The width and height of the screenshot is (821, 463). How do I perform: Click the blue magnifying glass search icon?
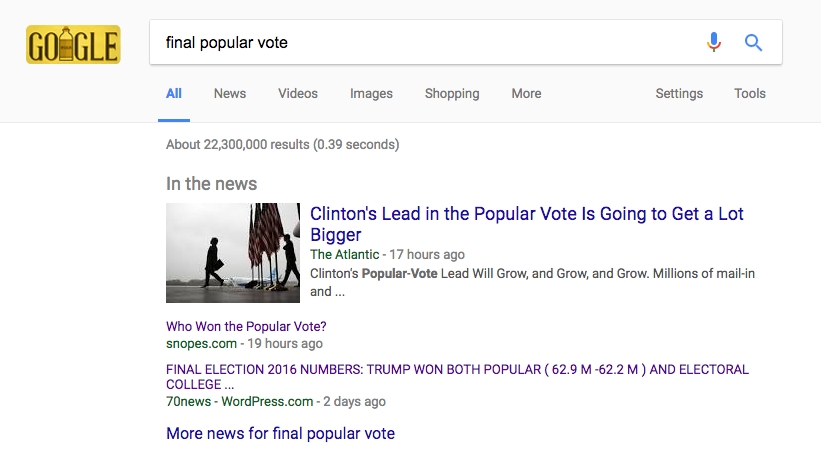click(754, 43)
